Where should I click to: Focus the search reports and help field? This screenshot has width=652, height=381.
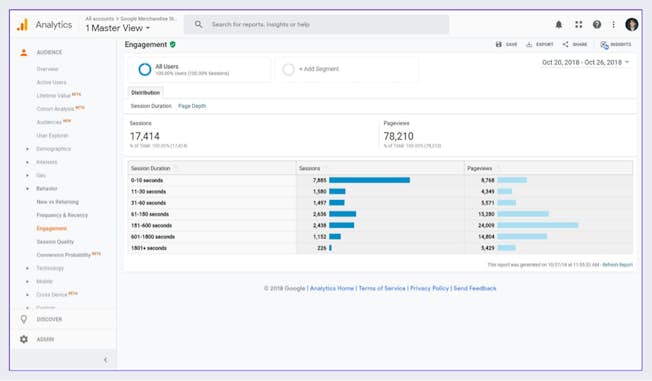coord(316,25)
